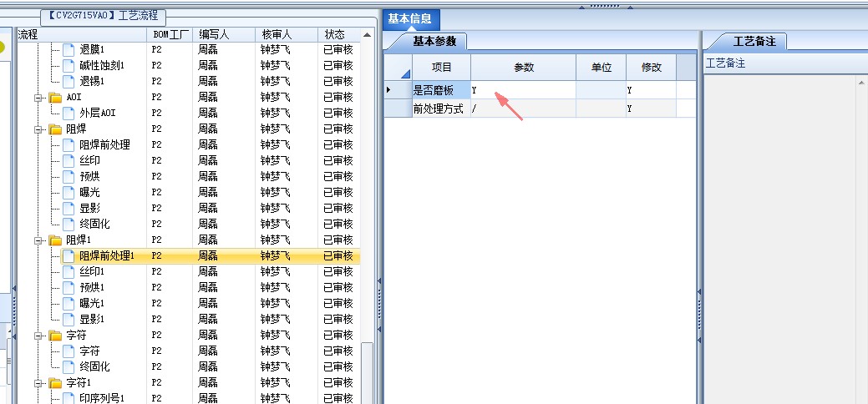Click the 外层AOI document icon
Image resolution: width=868 pixels, height=404 pixels.
tap(69, 113)
